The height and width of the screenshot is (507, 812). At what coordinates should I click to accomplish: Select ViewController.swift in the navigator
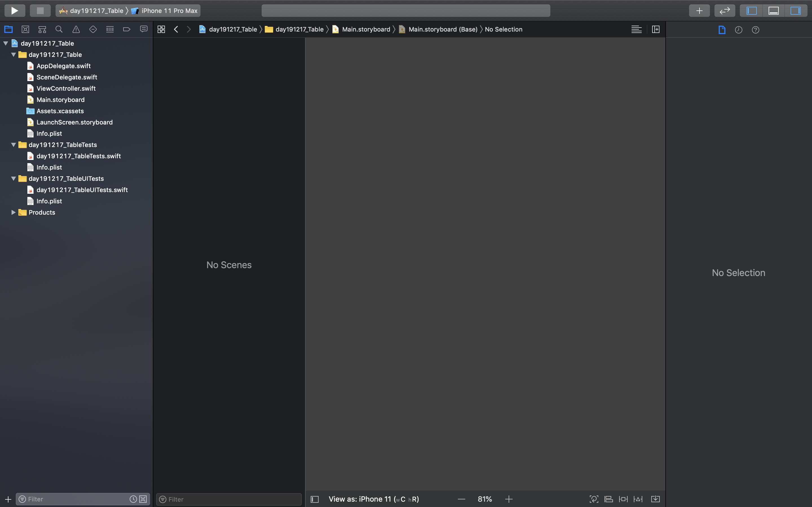(x=66, y=88)
